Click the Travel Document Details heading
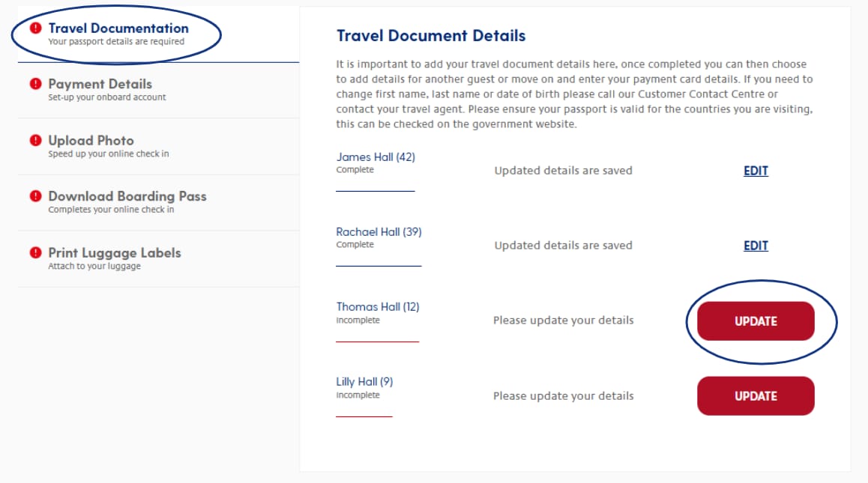The height and width of the screenshot is (483, 868). pos(431,36)
